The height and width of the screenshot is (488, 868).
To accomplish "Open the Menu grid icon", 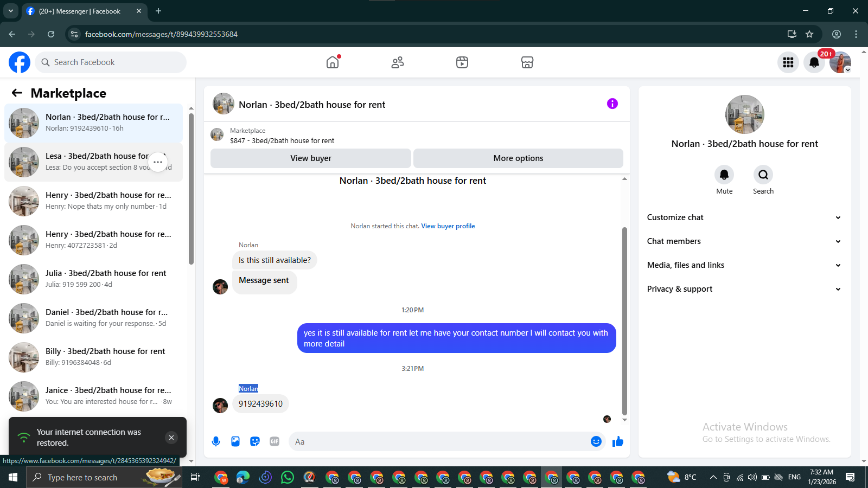I will [x=788, y=62].
